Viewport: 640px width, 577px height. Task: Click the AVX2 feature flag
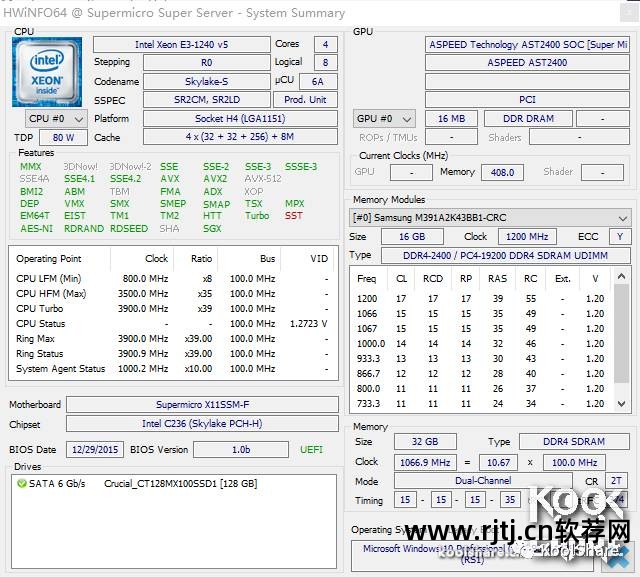tap(216, 179)
